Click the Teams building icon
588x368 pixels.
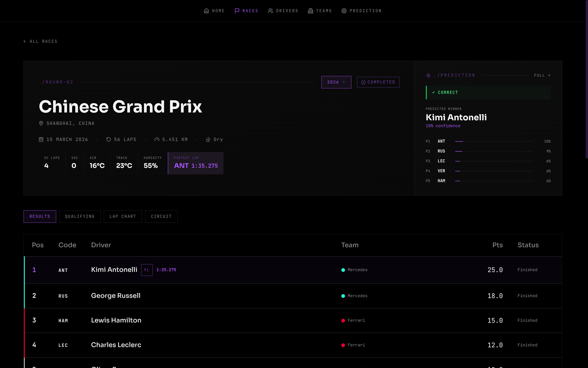click(x=311, y=11)
